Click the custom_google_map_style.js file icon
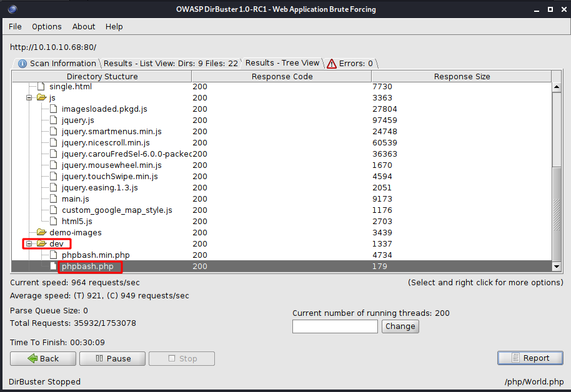 coord(54,210)
